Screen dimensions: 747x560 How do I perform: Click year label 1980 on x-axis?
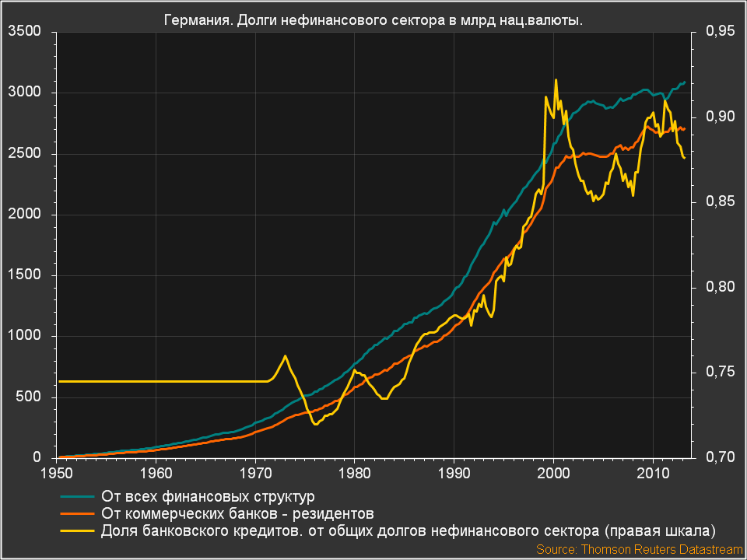click(355, 474)
